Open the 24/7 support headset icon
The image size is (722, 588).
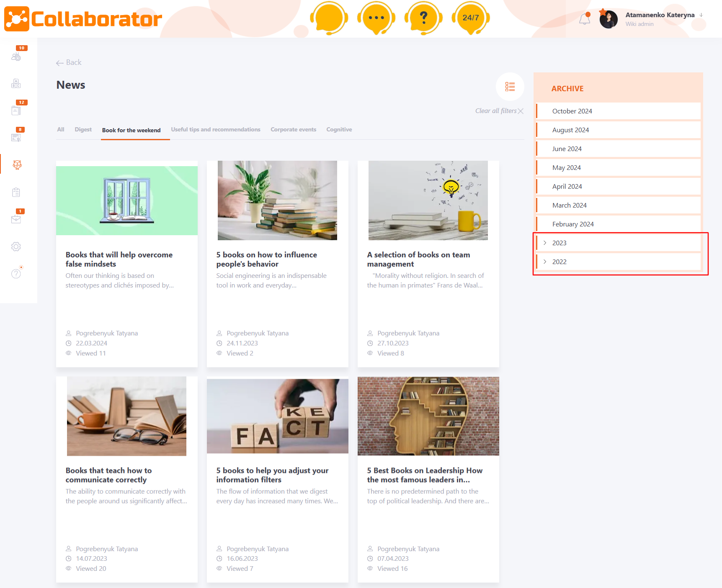[470, 18]
